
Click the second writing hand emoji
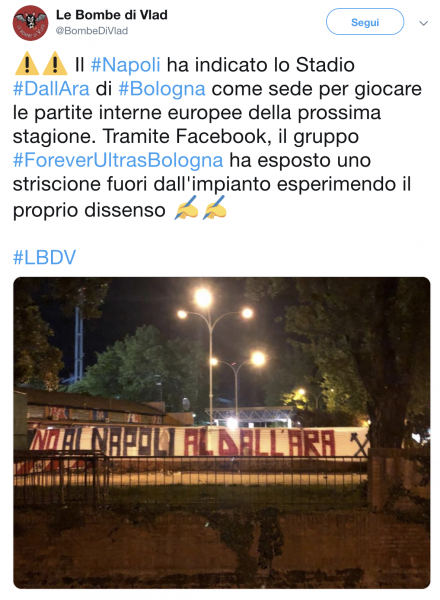[x=215, y=208]
